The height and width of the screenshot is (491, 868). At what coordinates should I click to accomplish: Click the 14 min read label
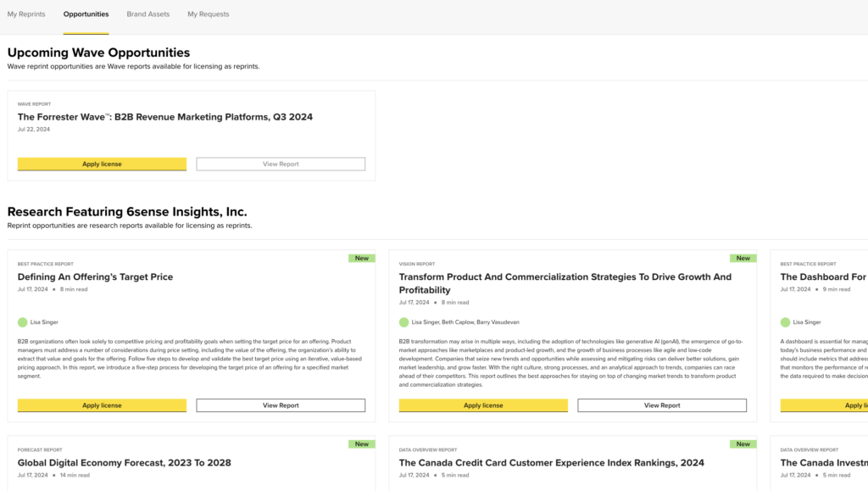coord(75,475)
